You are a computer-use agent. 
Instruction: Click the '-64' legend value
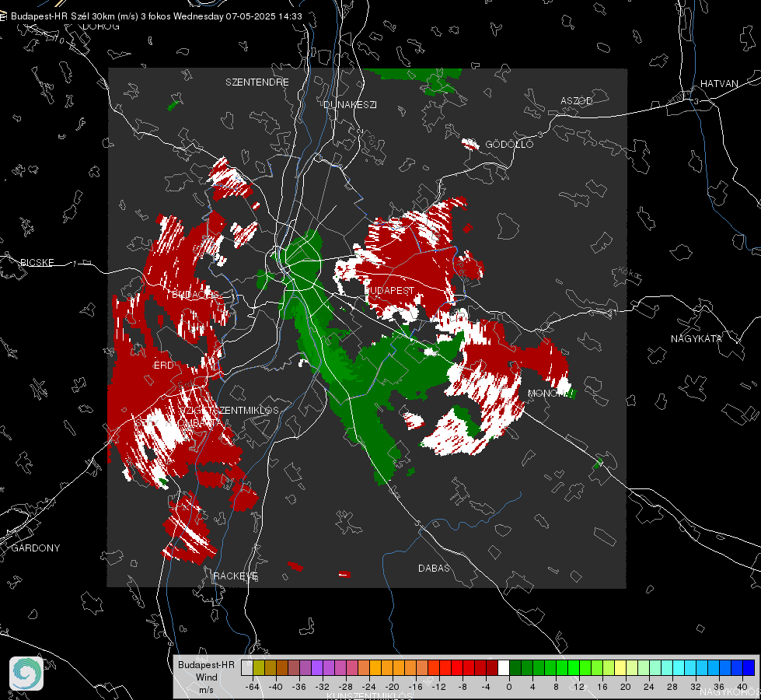(x=252, y=687)
